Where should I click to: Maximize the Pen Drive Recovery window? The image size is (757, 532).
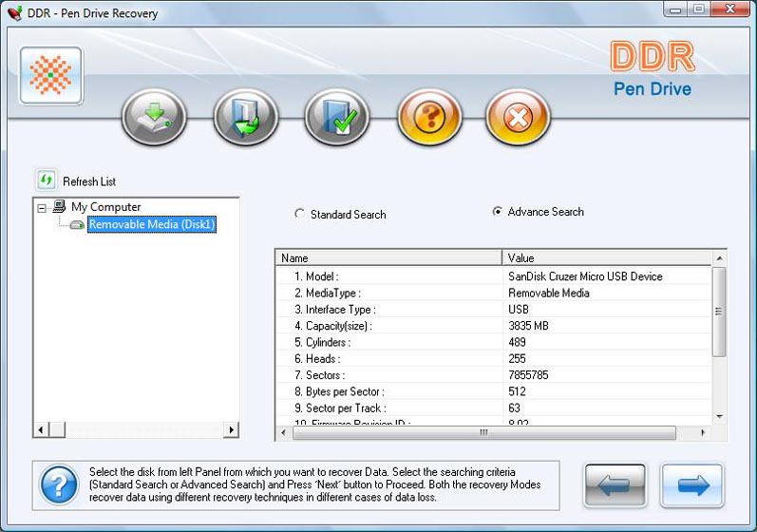(698, 9)
